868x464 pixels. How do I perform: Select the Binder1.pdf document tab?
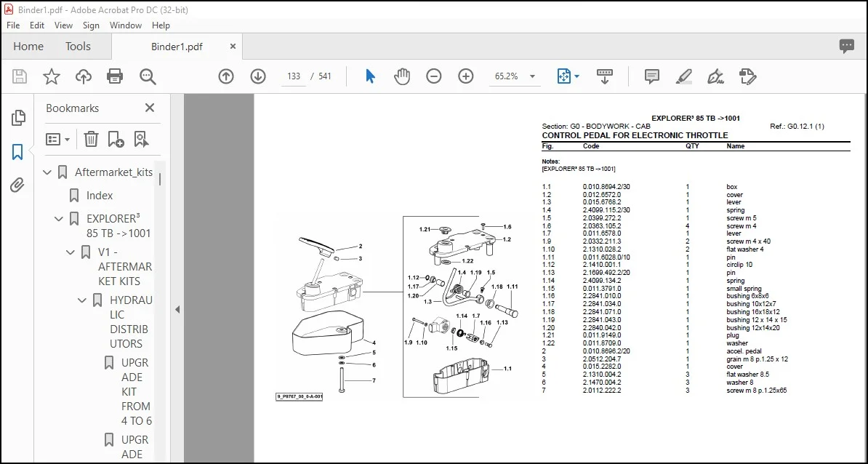click(177, 47)
